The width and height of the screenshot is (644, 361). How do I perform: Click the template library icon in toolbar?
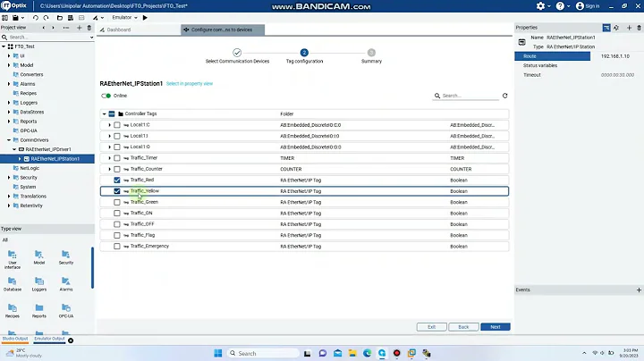(71, 18)
